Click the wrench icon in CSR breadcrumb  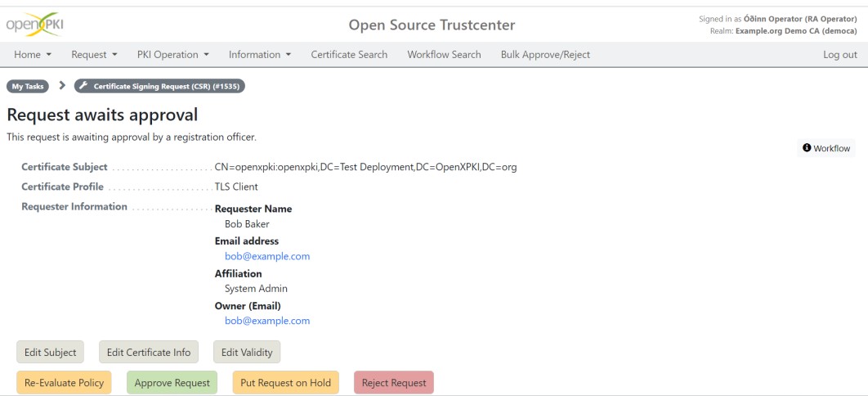tap(83, 86)
